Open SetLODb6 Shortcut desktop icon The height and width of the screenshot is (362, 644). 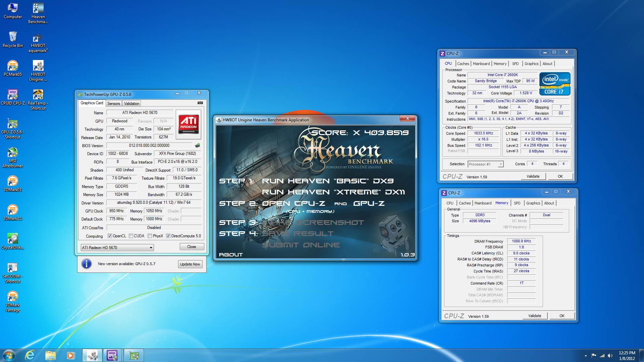point(12,273)
